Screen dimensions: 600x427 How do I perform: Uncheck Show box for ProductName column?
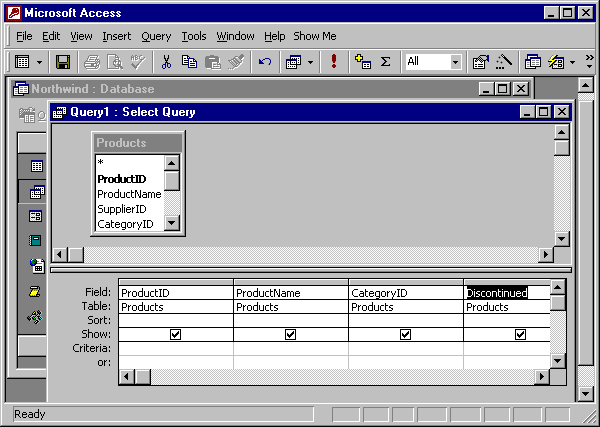(x=290, y=335)
